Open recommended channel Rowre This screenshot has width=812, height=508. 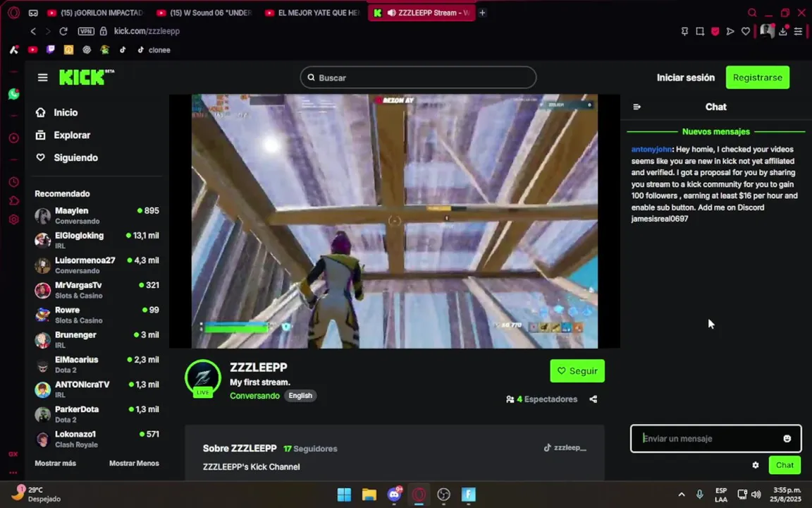click(97, 315)
